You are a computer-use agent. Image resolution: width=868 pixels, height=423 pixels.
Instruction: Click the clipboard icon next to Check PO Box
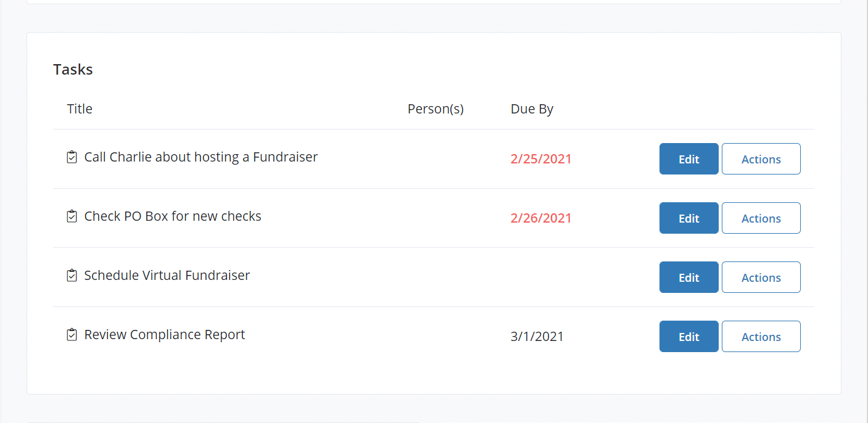[x=72, y=216]
